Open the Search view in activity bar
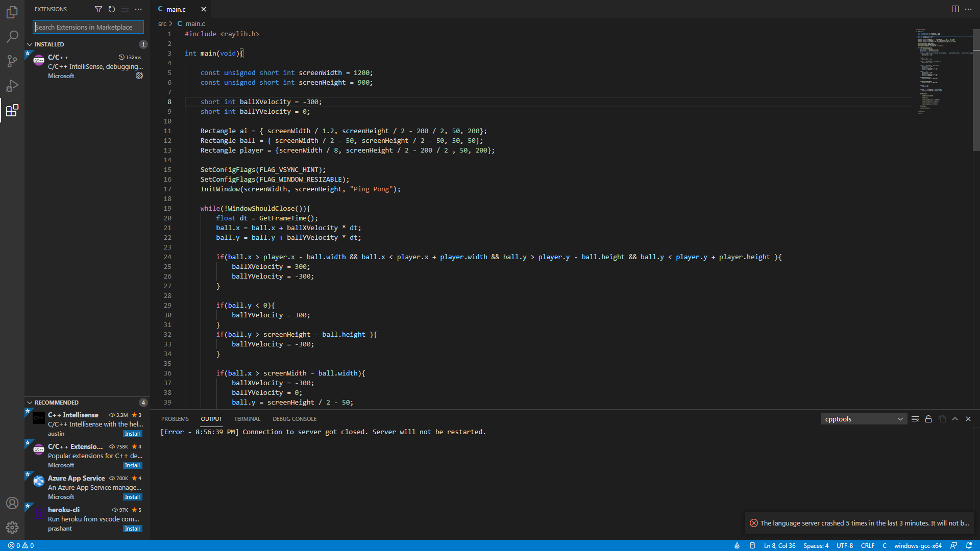The height and width of the screenshot is (551, 980). (x=12, y=37)
